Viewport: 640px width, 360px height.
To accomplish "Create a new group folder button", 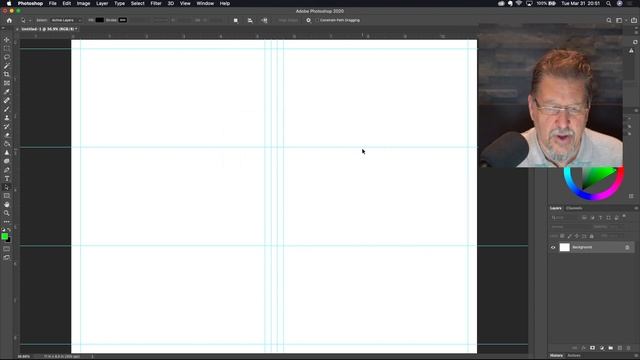I will [x=611, y=348].
